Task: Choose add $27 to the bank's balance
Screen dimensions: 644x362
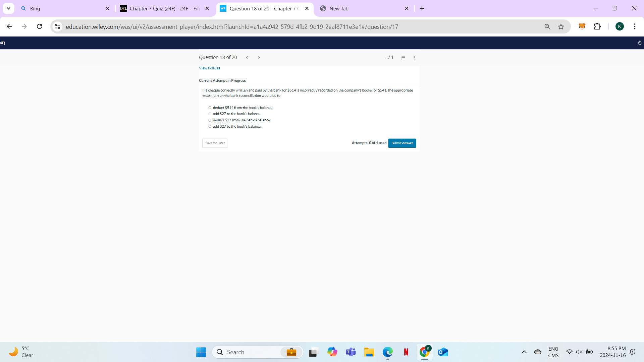Action: 210,114
